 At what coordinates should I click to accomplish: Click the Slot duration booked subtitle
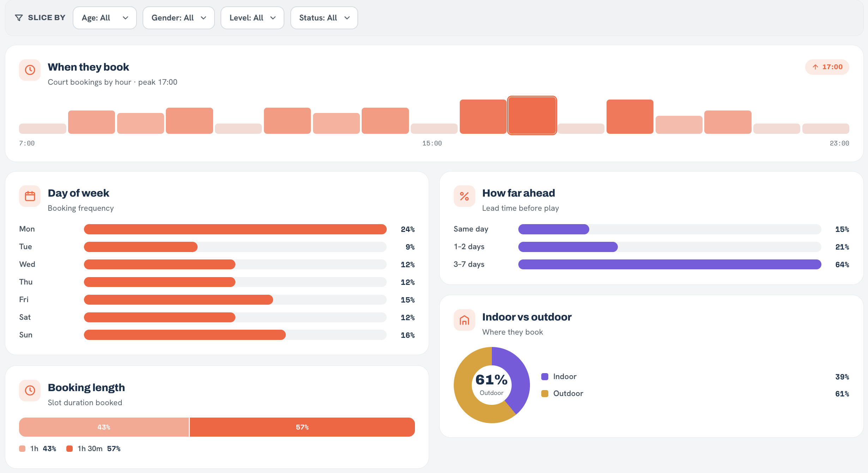pos(85,403)
